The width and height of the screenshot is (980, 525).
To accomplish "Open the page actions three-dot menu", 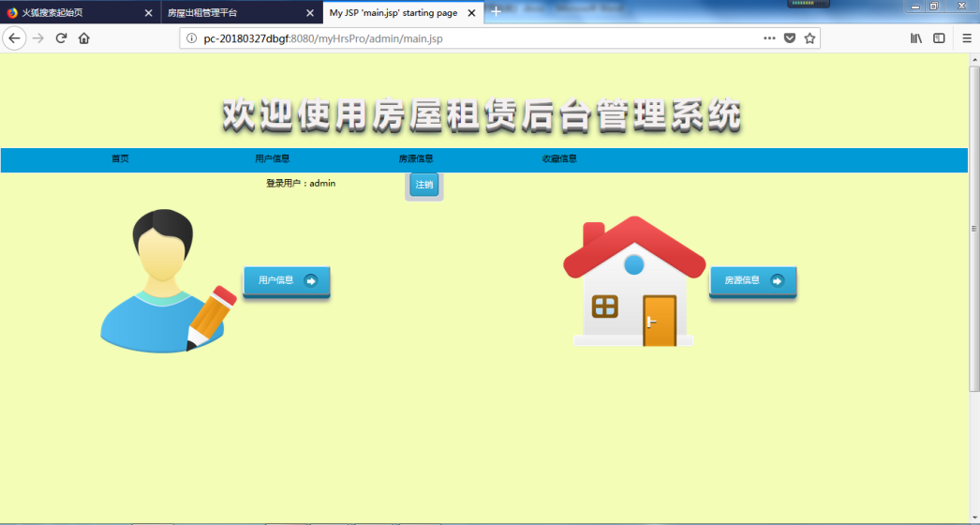I will pos(769,38).
